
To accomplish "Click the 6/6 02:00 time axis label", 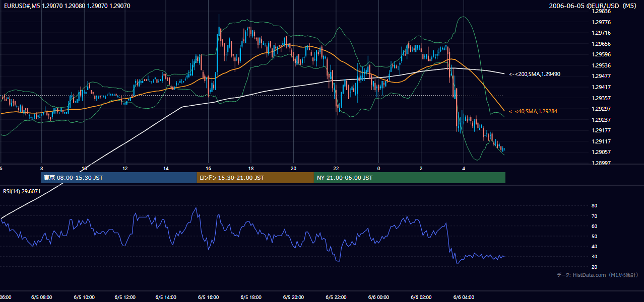I will (x=421, y=297).
